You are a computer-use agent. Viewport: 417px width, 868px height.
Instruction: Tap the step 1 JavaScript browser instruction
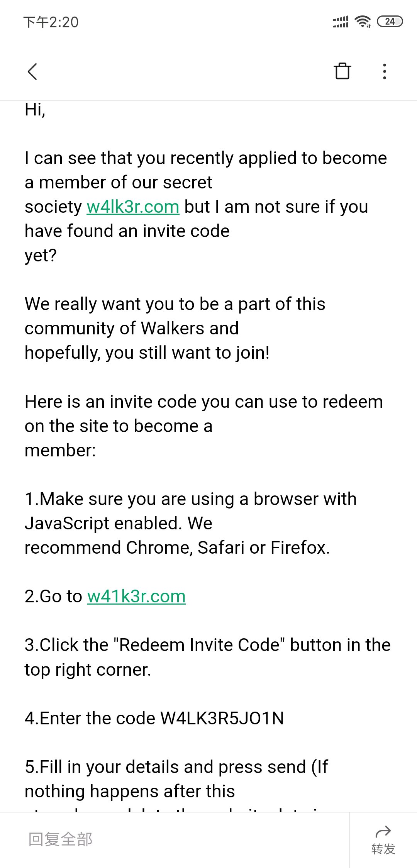point(190,499)
